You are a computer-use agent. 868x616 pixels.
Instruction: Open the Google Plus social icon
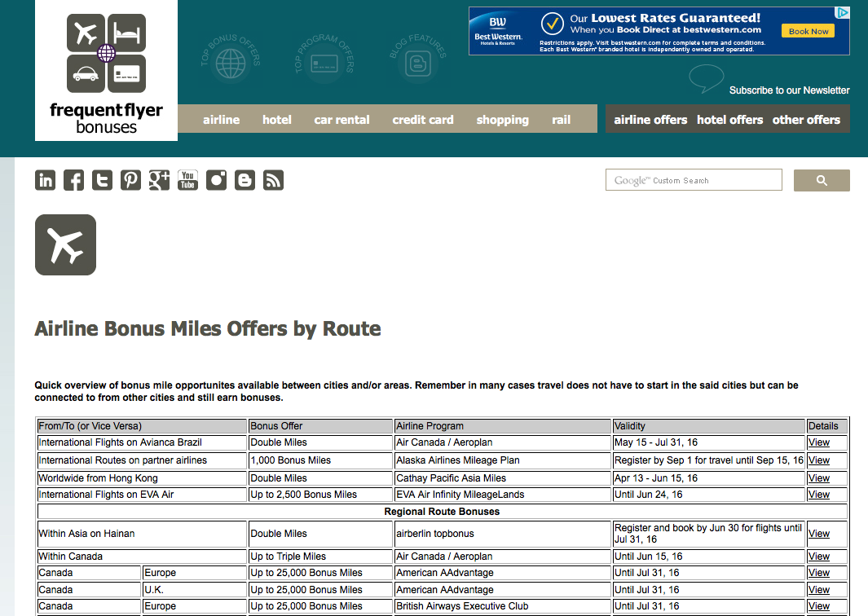click(159, 180)
